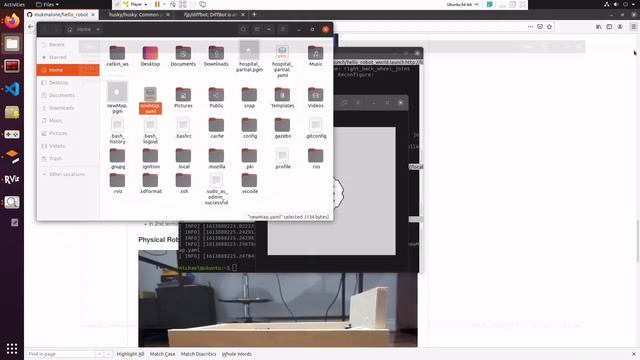
Task: Go back in the Firefox browser
Action: (x=31, y=27)
